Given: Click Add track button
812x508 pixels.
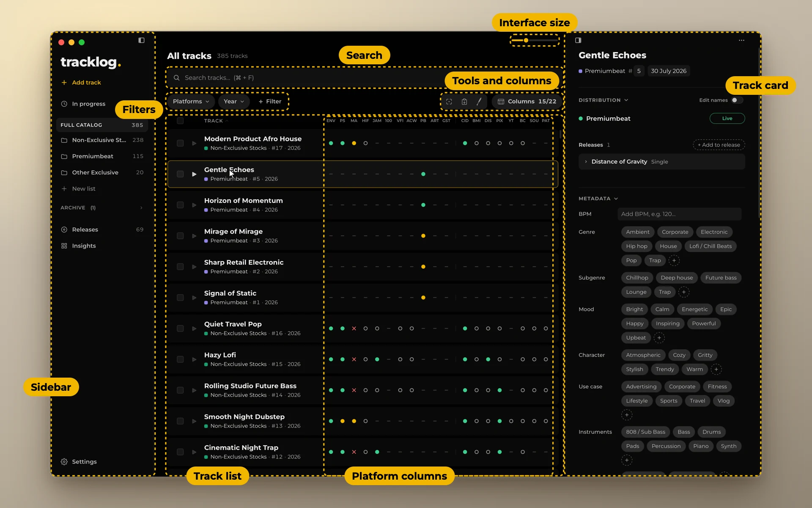Looking at the screenshot, I should [x=81, y=83].
